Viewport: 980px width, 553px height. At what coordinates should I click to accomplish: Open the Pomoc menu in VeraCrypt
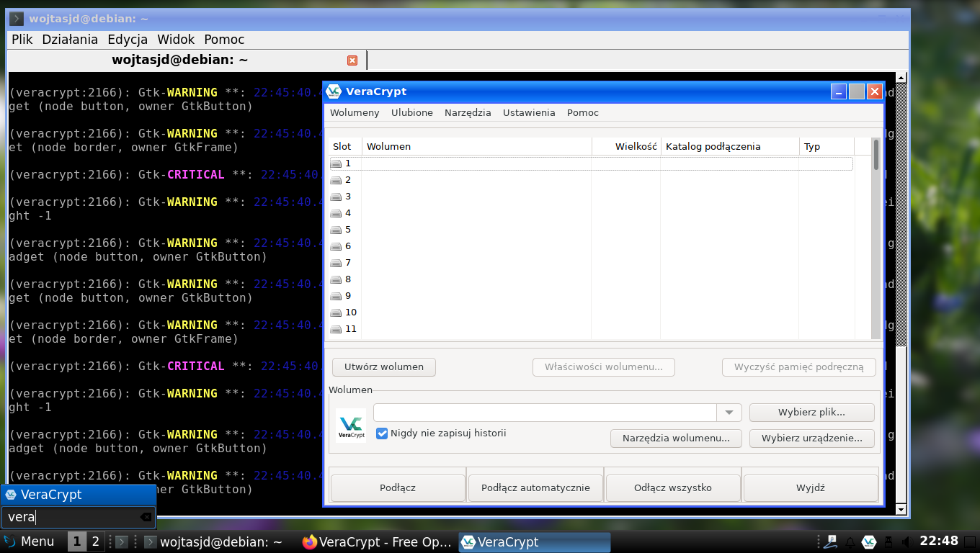[583, 112]
